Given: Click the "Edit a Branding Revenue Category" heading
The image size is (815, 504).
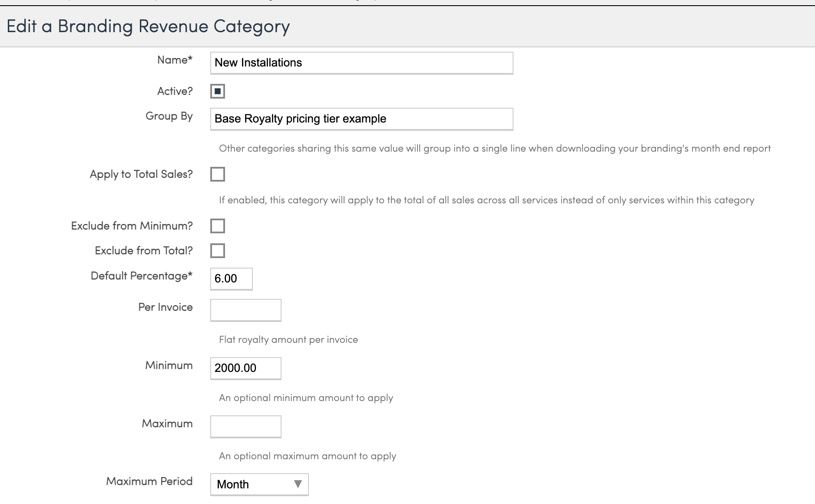Looking at the screenshot, I should [x=148, y=27].
